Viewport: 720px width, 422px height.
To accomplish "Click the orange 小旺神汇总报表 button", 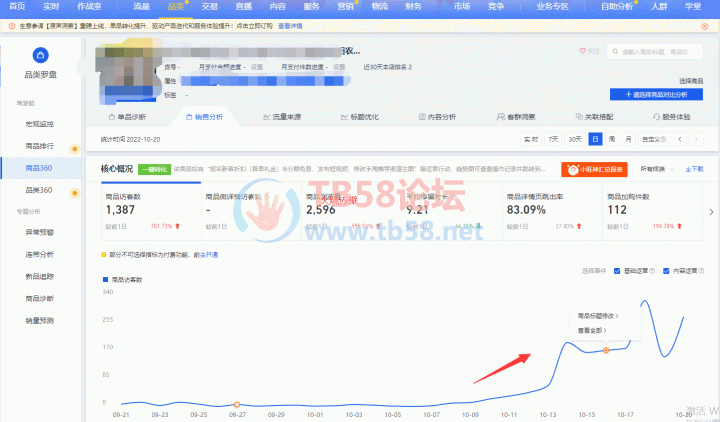I will click(x=594, y=169).
